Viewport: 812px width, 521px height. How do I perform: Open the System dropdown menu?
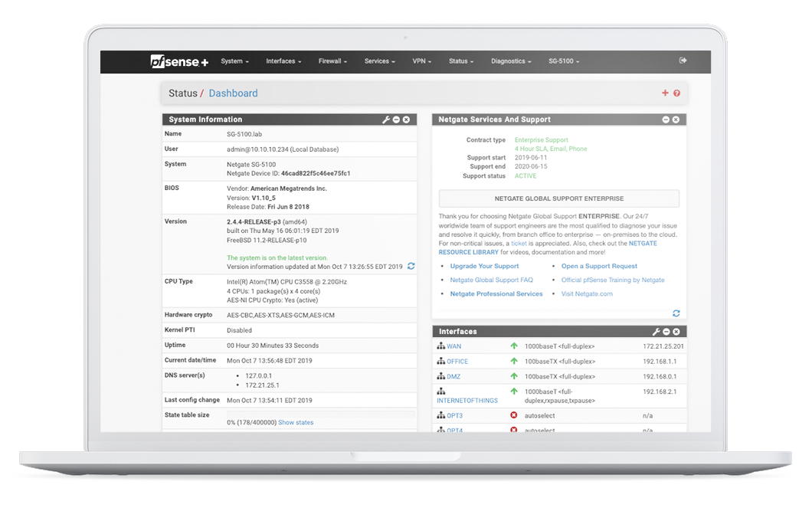click(234, 61)
